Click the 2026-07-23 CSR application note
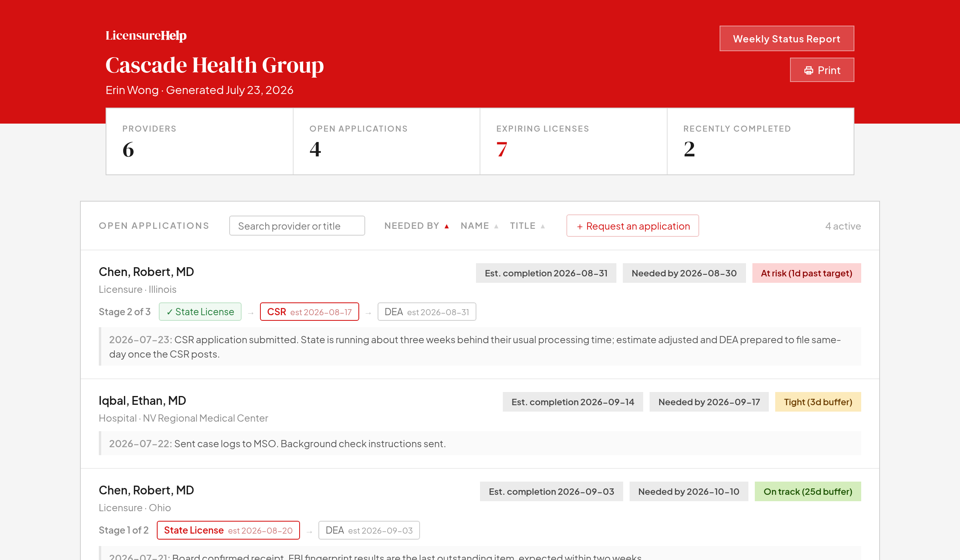Viewport: 960px width, 560px height. pyautogui.click(x=480, y=346)
